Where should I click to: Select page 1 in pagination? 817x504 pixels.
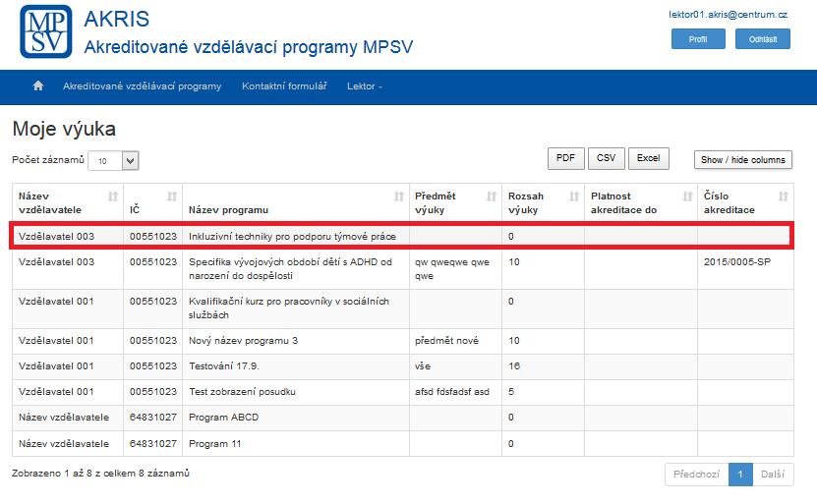(x=740, y=475)
